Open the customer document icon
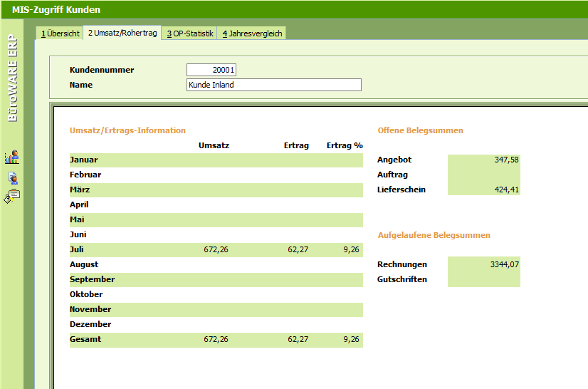Viewport: 588px width, 389px height. [13, 178]
